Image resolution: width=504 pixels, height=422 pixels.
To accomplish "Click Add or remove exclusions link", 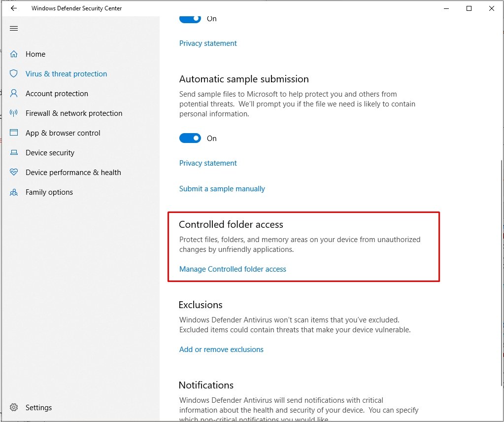I will 221,350.
